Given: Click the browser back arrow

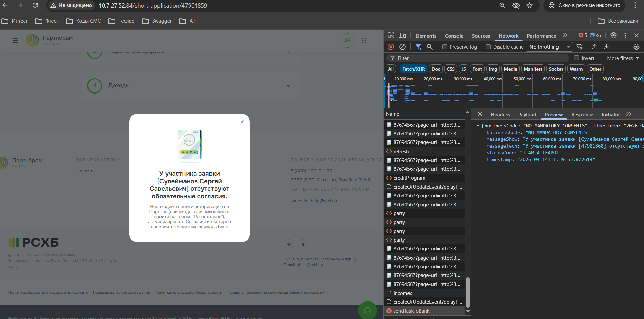Looking at the screenshot, I should tap(5, 5).
